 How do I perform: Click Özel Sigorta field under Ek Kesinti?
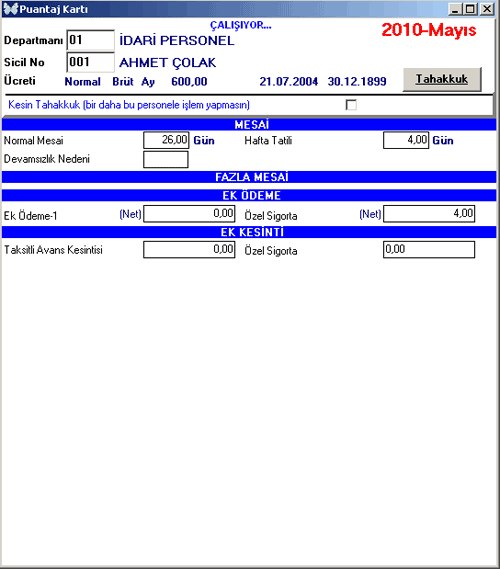tap(429, 250)
